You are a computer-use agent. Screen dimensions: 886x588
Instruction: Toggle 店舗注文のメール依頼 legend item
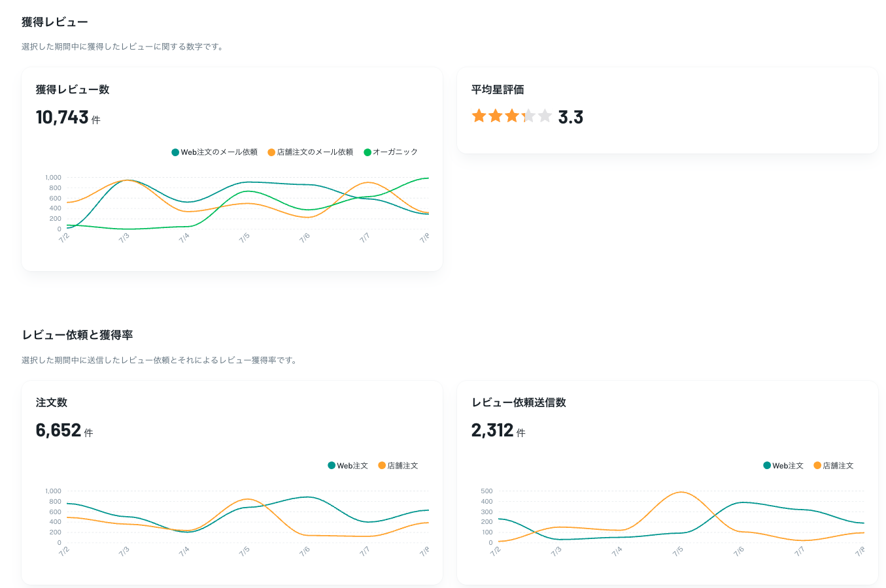[x=311, y=152]
